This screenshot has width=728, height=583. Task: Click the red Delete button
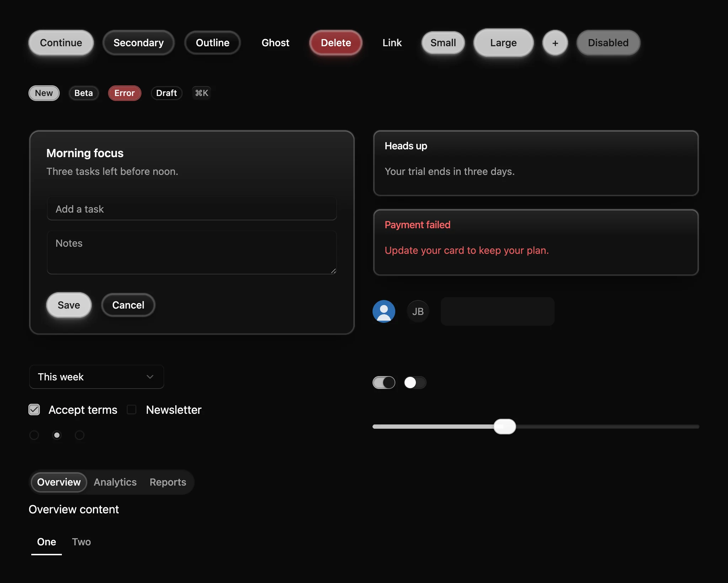click(336, 43)
